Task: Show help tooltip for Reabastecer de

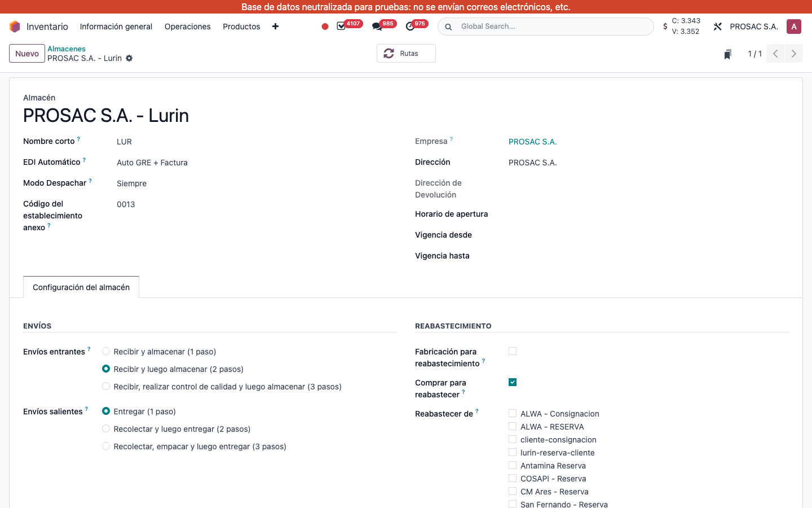Action: click(x=477, y=411)
